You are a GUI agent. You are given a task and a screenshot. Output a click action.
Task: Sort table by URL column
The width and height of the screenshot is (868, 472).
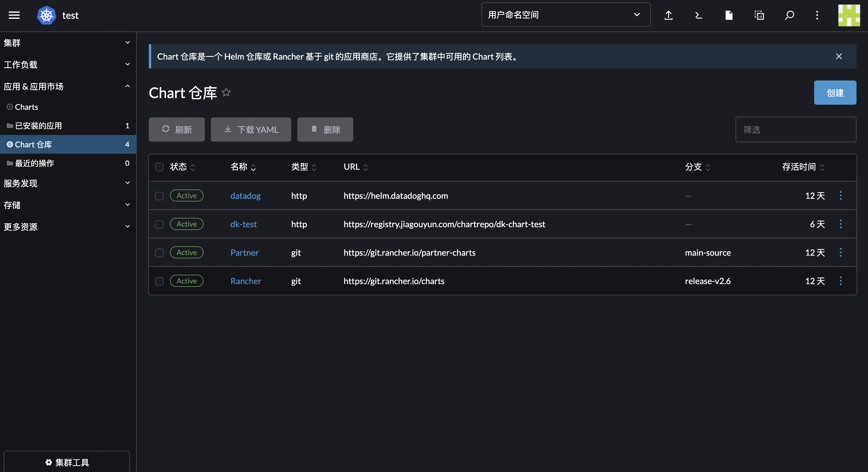click(356, 167)
